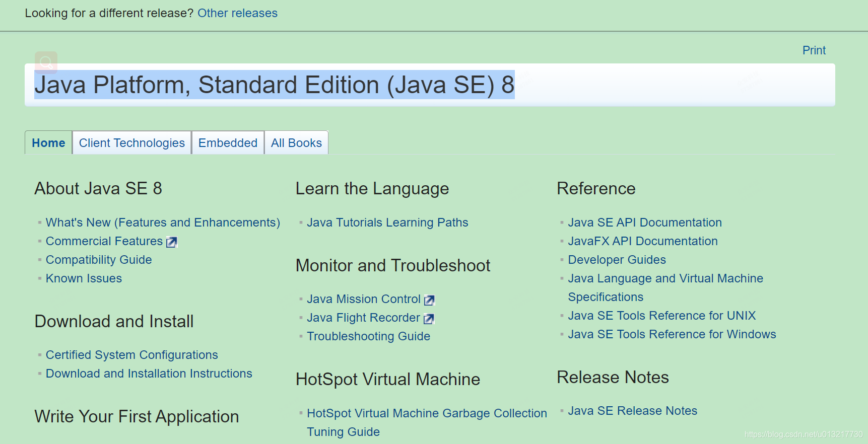868x444 pixels.
Task: Click the magnifier search icon above the title
Action: (46, 62)
